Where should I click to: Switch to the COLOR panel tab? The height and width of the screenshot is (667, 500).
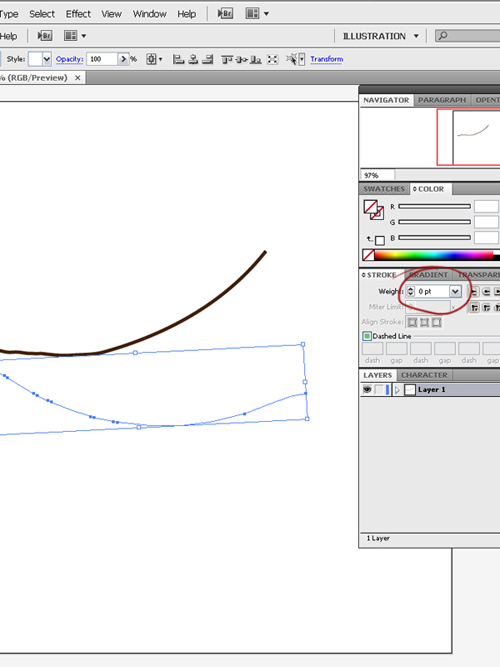click(x=430, y=188)
